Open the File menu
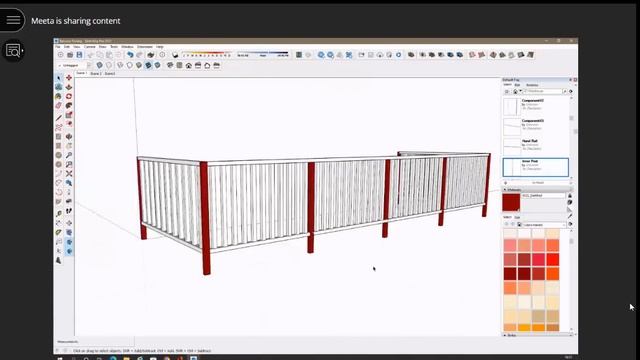The image size is (640, 360). (58, 47)
